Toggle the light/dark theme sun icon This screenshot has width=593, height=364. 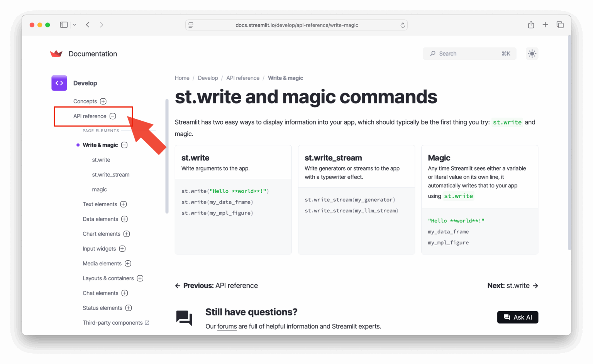[532, 54]
